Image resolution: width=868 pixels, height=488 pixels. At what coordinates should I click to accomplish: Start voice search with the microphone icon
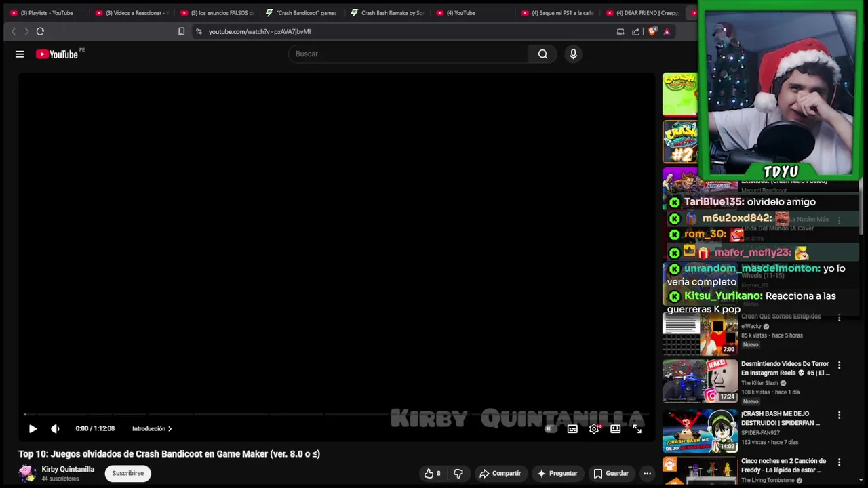[x=573, y=54]
